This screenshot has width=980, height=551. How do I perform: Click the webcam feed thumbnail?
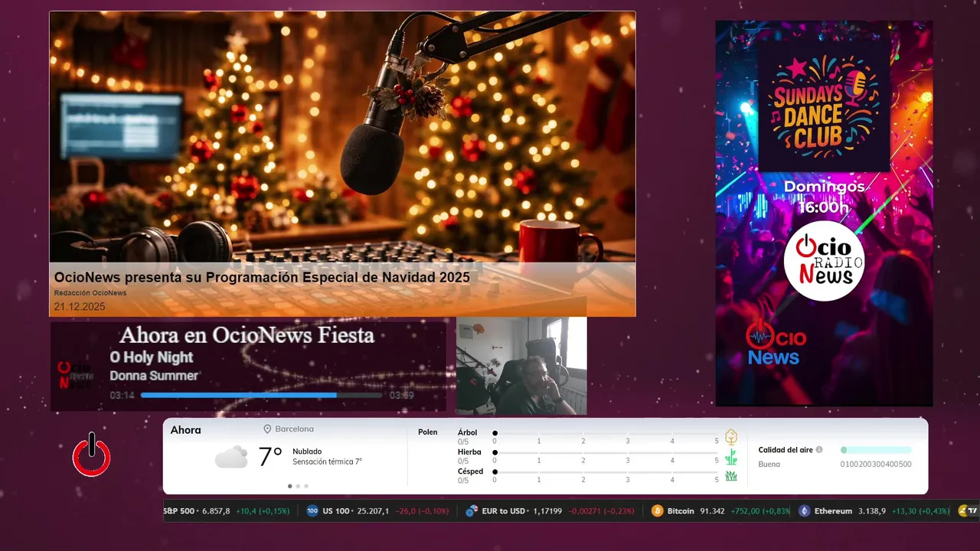521,366
